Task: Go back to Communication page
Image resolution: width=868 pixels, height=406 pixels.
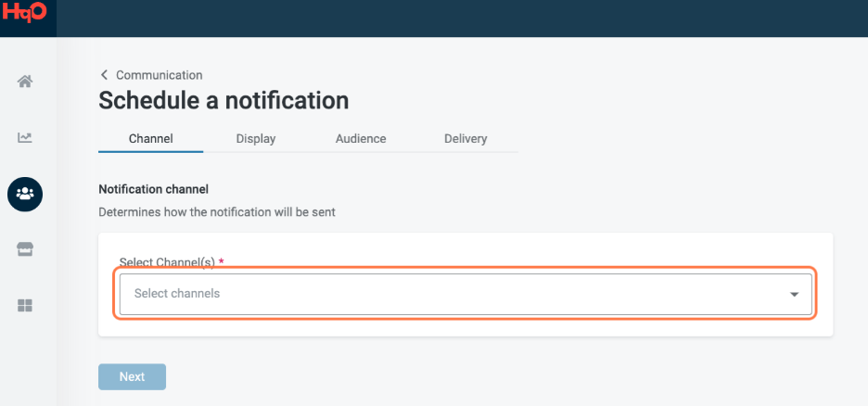Action: (159, 75)
